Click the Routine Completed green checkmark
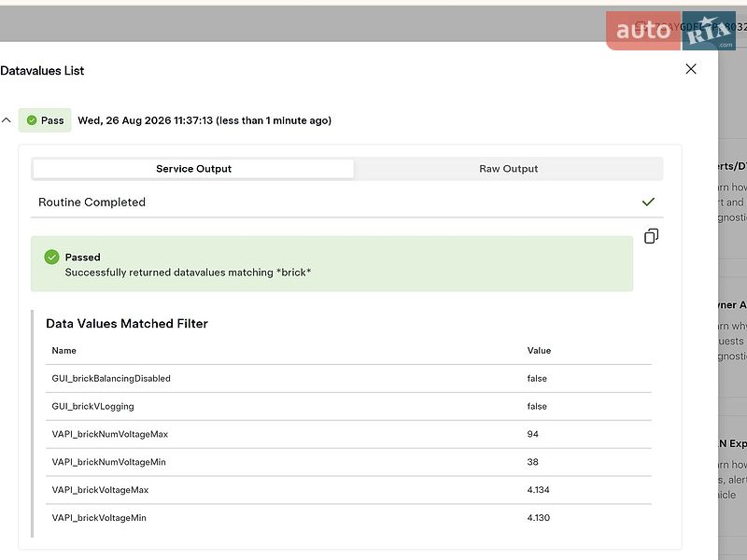 [x=648, y=202]
